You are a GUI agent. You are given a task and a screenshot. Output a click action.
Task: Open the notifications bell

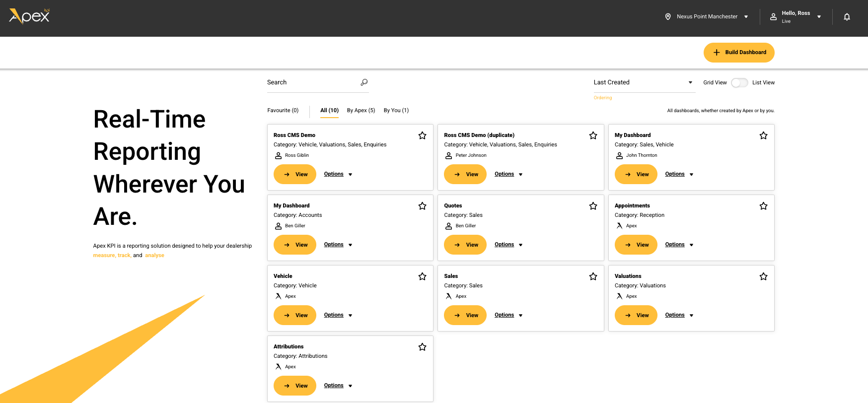point(847,17)
